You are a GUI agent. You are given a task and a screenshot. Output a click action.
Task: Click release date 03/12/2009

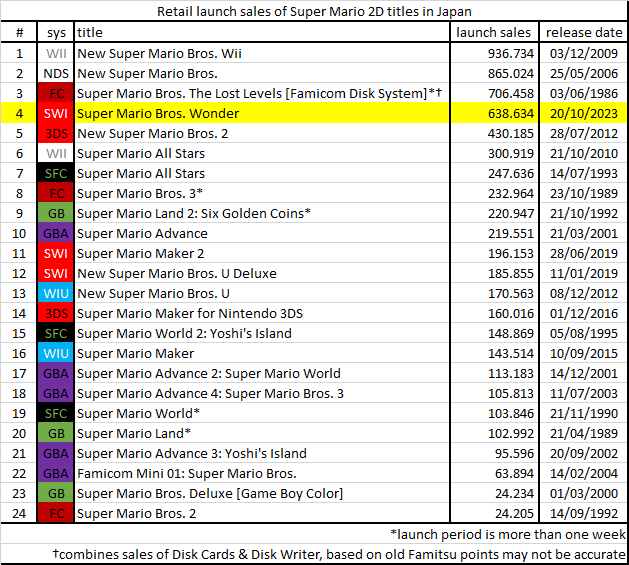pyautogui.click(x=584, y=53)
